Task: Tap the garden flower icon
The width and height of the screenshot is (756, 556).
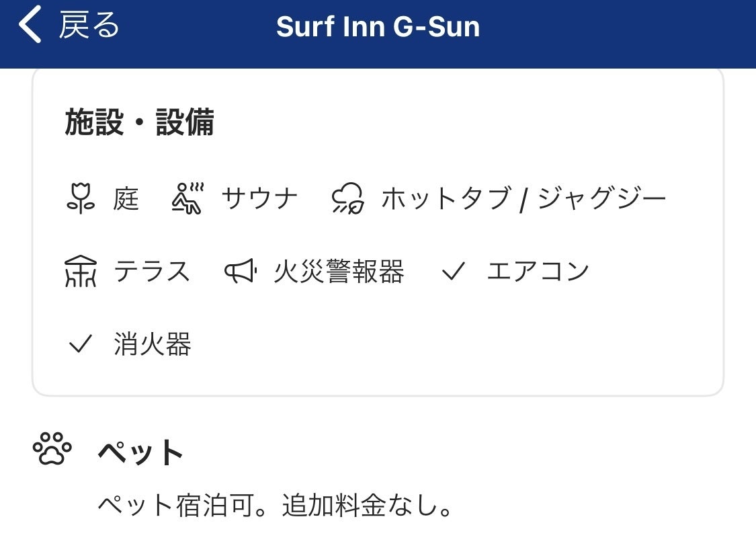Action: (x=80, y=199)
